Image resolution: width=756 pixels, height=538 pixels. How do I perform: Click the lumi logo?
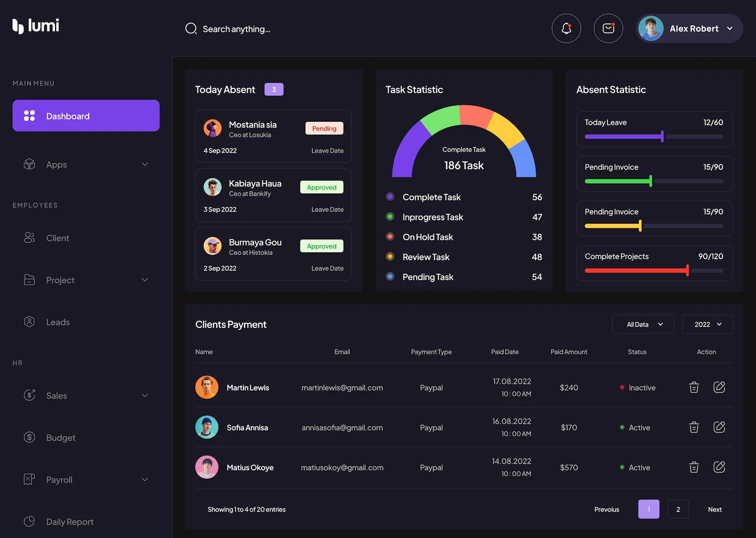click(36, 26)
